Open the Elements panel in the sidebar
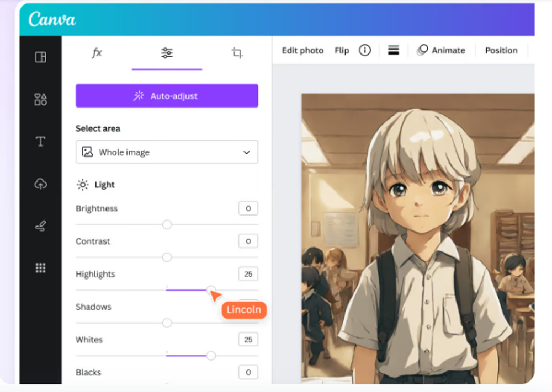This screenshot has height=392, width=552. click(x=39, y=99)
